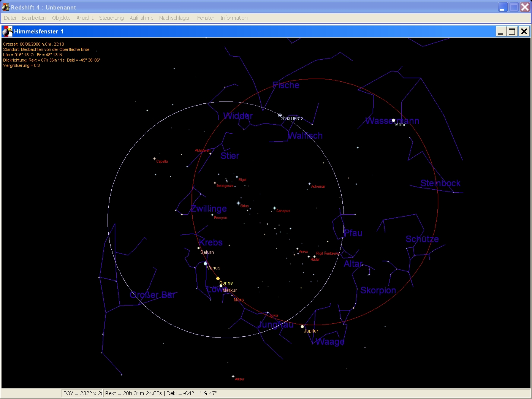This screenshot has width=532, height=399.
Task: Expand the Ansicht menu
Action: [x=85, y=18]
